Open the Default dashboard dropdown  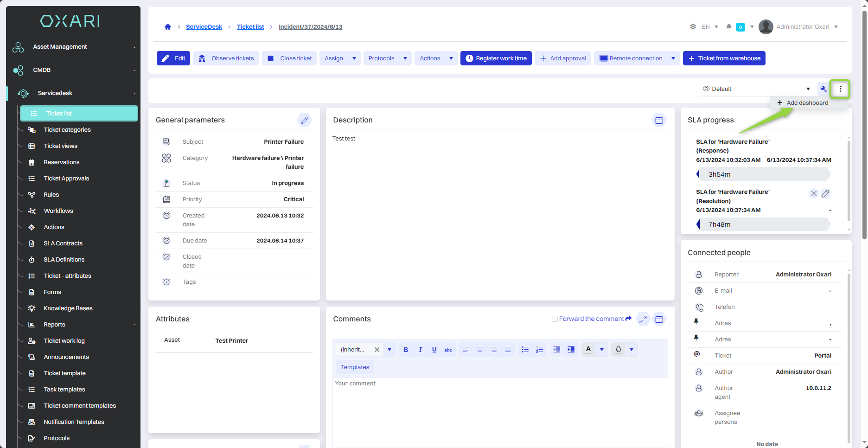pos(756,89)
